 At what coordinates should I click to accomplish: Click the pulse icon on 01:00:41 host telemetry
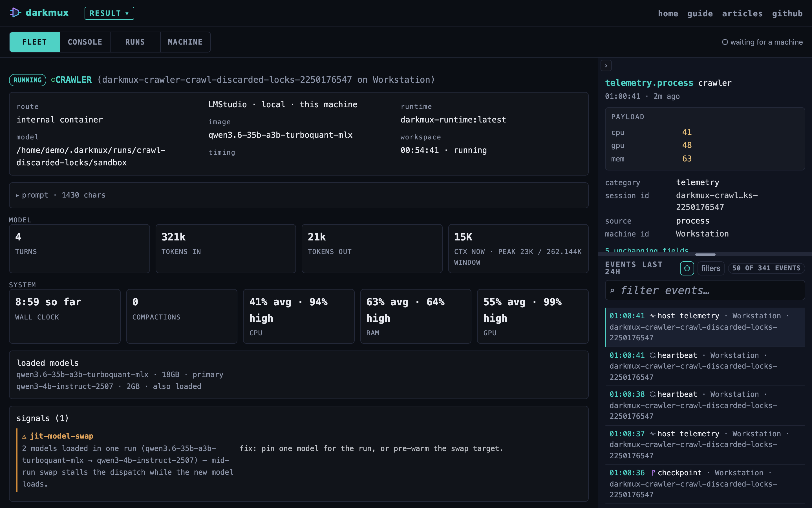pyautogui.click(x=652, y=316)
